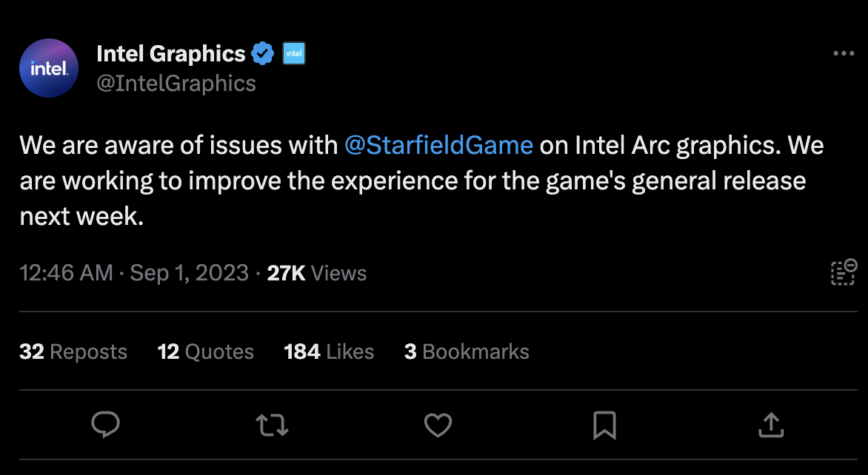
Task: Open Intel Graphics' profile picture
Action: 49,68
